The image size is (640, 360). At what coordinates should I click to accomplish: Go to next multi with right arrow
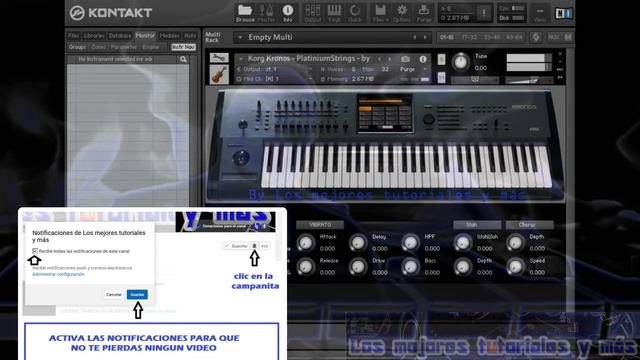click(425, 38)
